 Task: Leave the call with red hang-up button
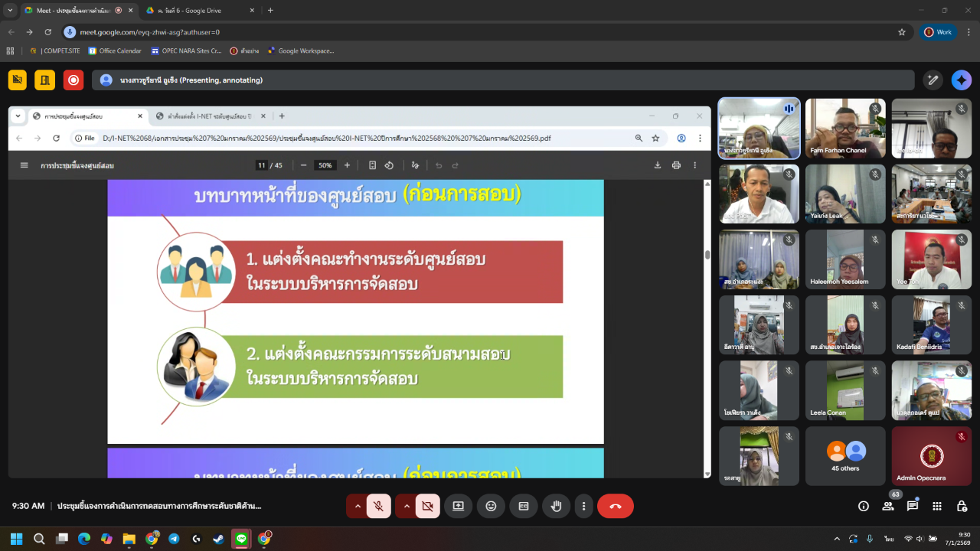point(615,506)
